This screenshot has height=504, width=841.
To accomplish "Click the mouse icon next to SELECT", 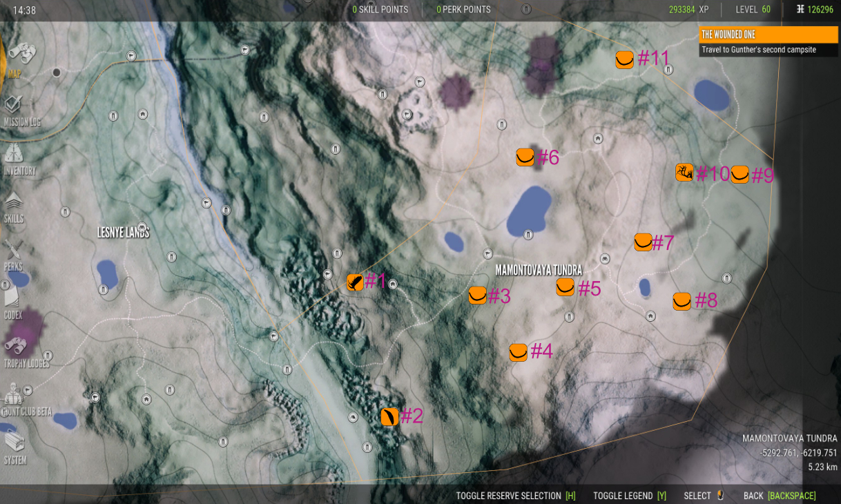I will click(x=720, y=495).
